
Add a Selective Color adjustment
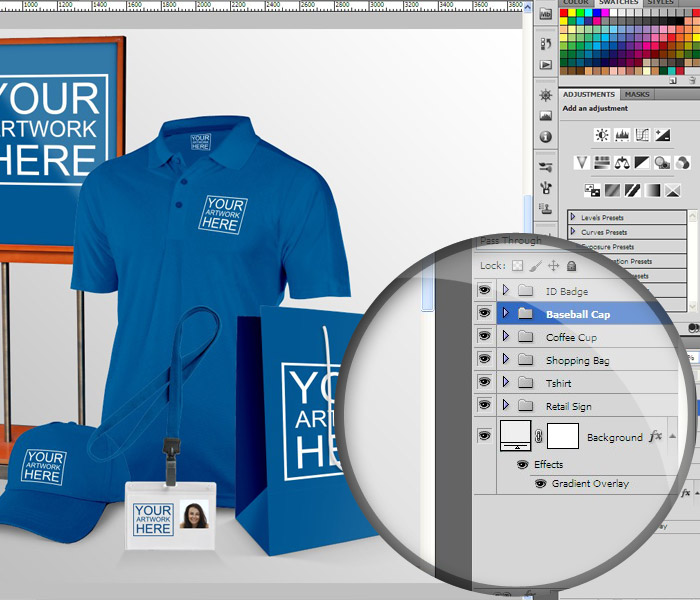click(673, 191)
